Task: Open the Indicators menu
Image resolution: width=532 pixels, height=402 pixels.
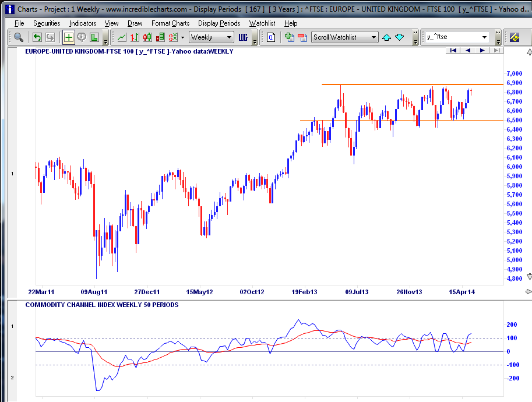Action: [83, 23]
